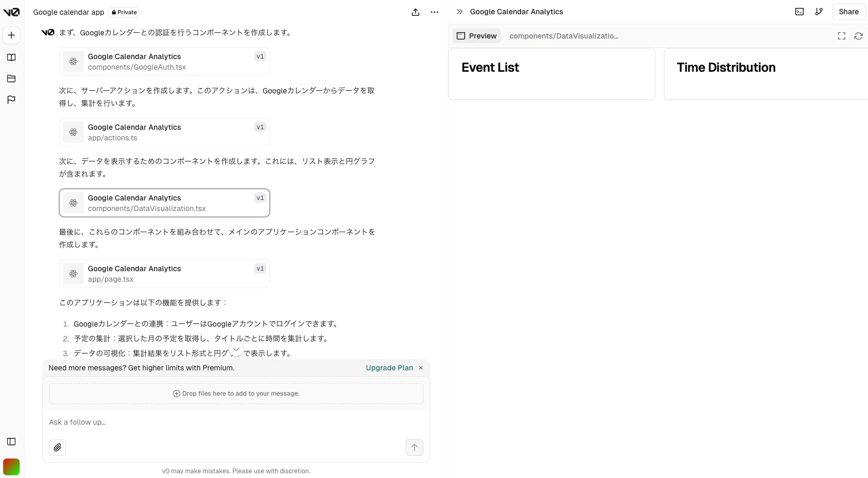Viewport: 868px width, 478px height.
Task: Toggle the sidebar panel icon
Action: point(11,442)
